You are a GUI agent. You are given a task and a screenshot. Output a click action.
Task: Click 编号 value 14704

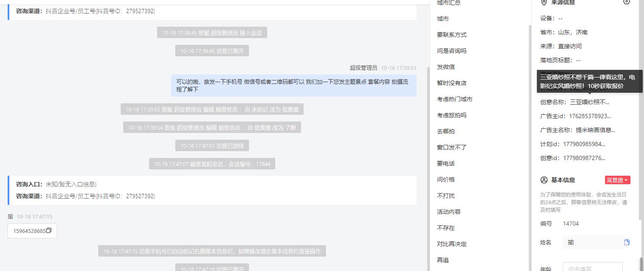[x=571, y=224]
